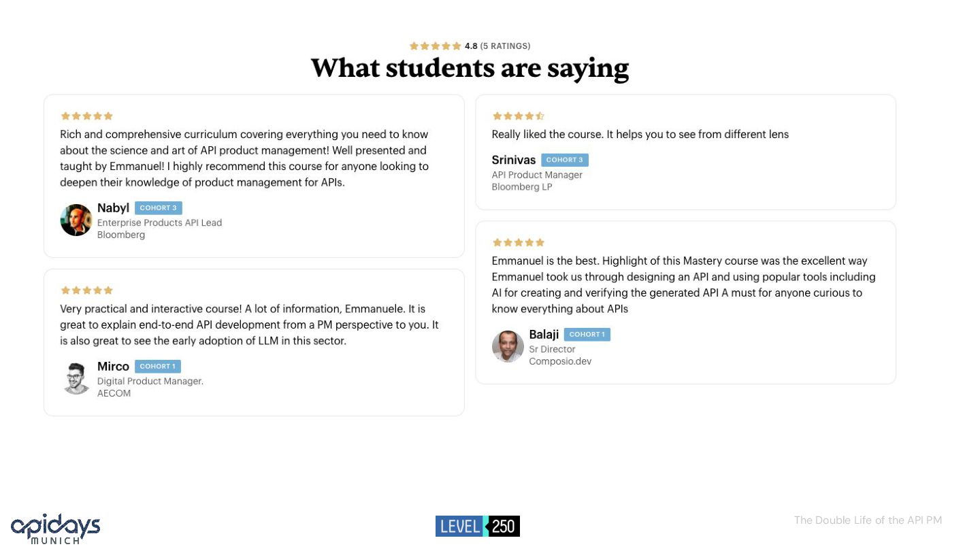980x551 pixels.
Task: Click the name Nabyl
Action: tap(113, 208)
